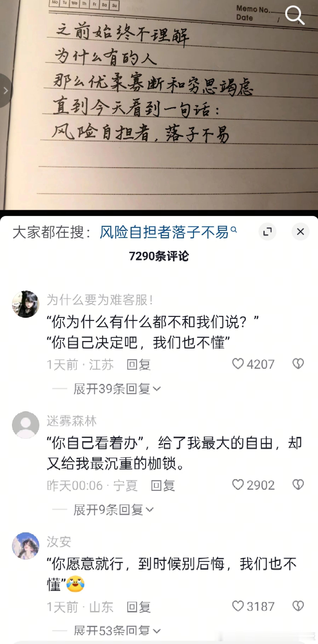Expand 53 replies under 汝安's comment

[x=117, y=630]
